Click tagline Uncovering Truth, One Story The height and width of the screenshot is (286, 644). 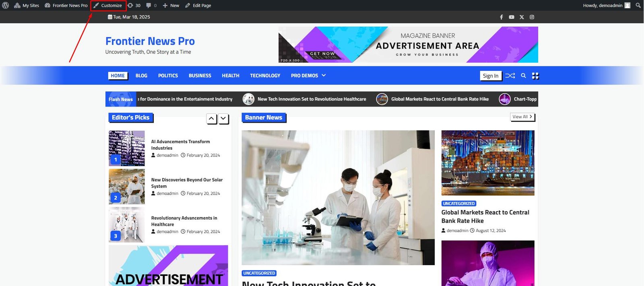(x=148, y=52)
